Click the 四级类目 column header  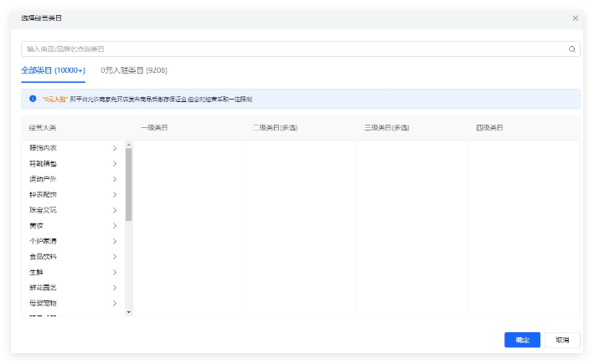pos(489,127)
